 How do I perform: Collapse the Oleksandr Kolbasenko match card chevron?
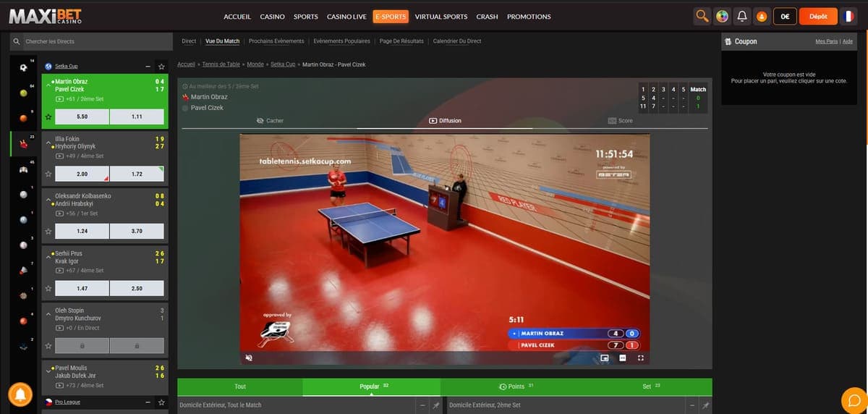[x=48, y=200]
